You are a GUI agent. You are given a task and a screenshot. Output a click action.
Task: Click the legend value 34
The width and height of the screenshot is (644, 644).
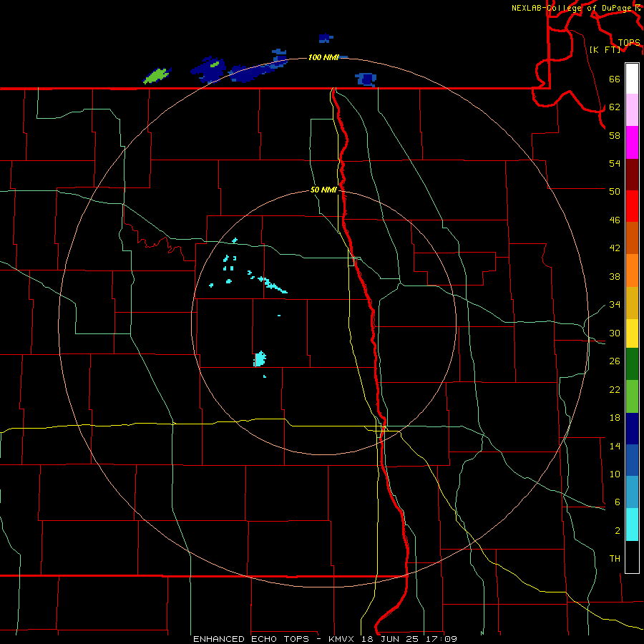(615, 305)
